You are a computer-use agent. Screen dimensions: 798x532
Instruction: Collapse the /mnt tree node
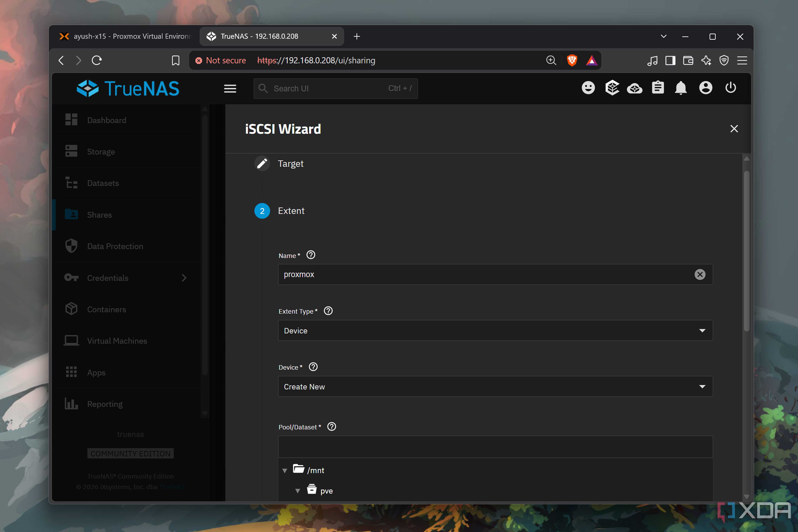click(x=285, y=471)
